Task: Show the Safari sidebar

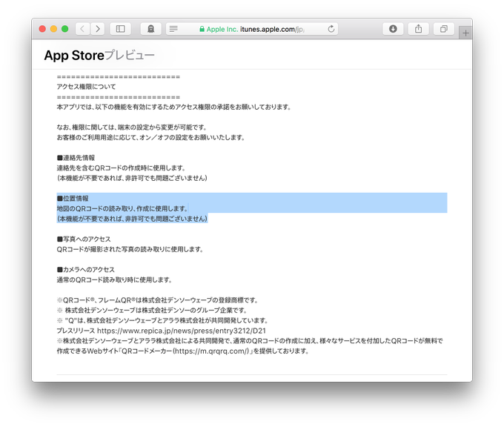Action: click(x=120, y=29)
